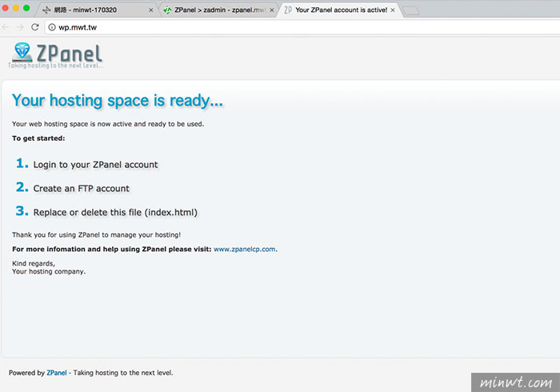
Task: Click the red close window button
Action: (x=6, y=8)
